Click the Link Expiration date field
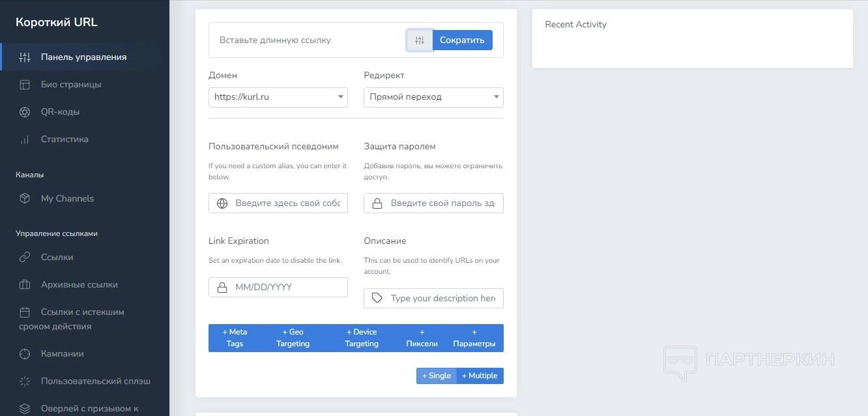This screenshot has width=868, height=416. 287,288
